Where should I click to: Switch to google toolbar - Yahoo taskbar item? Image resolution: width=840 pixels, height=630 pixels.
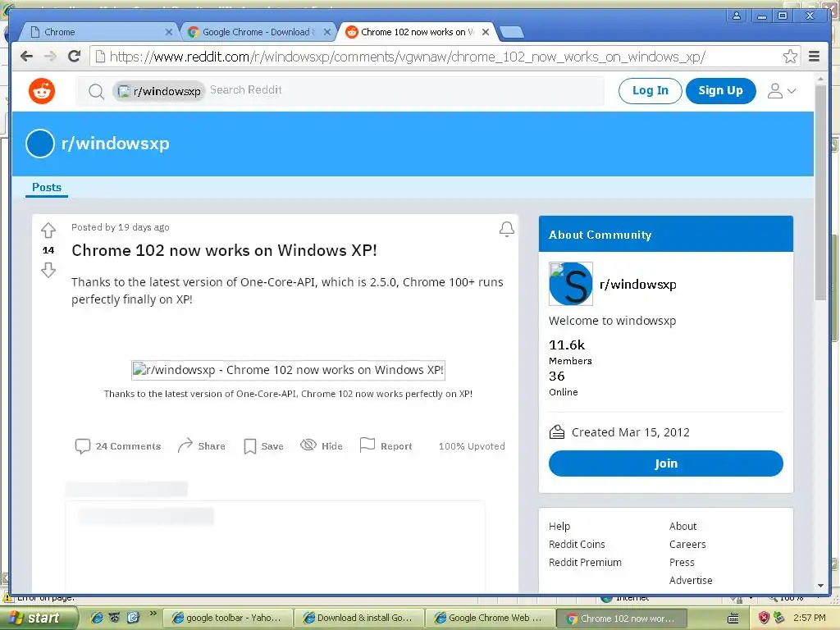click(x=228, y=618)
